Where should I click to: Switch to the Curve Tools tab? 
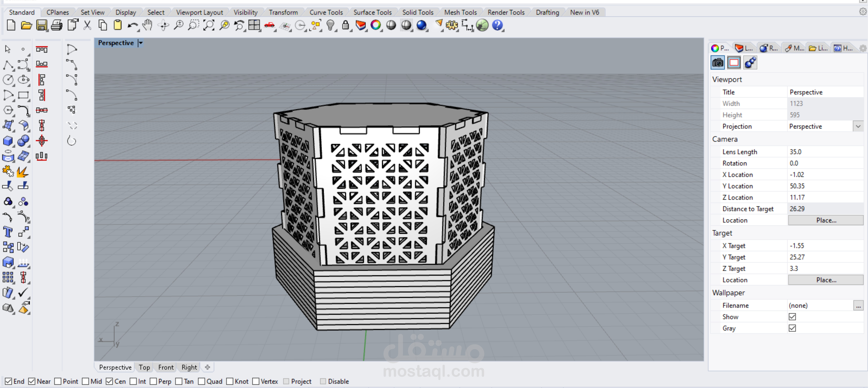(x=326, y=13)
